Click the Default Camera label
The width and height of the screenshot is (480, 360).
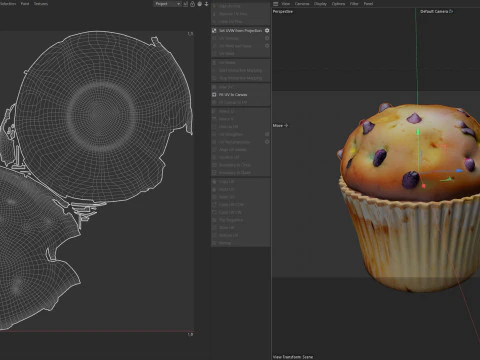point(434,11)
